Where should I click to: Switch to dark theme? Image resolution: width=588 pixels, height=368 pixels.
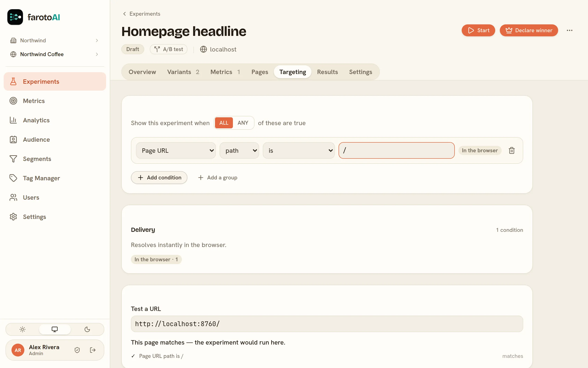click(x=87, y=329)
